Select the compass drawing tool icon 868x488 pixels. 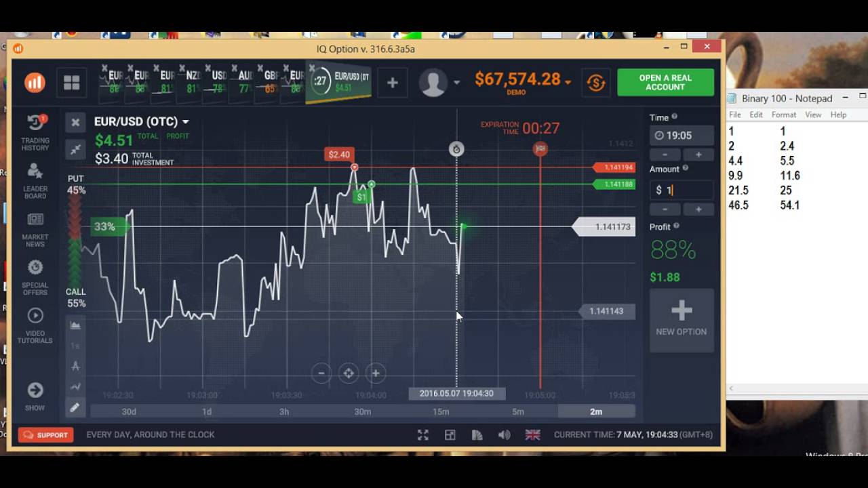point(75,366)
